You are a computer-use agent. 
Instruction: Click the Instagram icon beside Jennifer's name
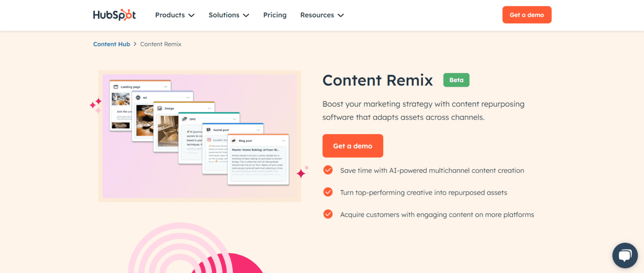tap(209, 140)
